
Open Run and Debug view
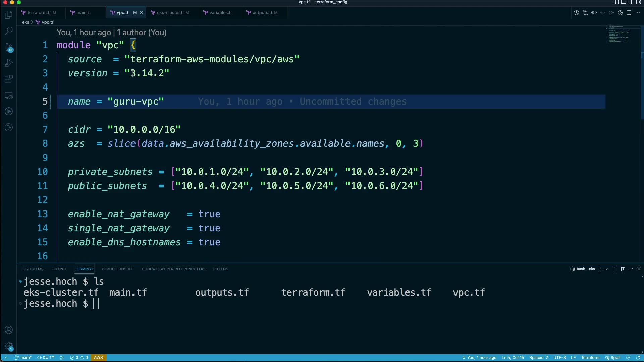[9, 63]
